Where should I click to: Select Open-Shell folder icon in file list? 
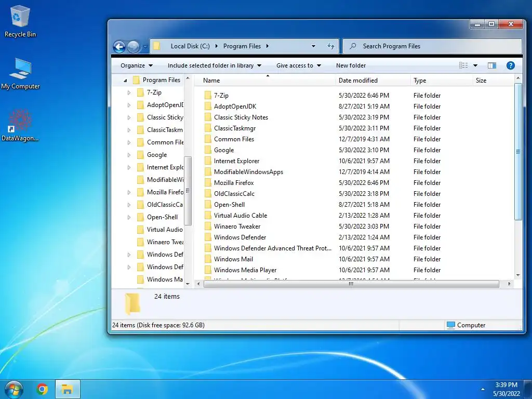tap(208, 205)
